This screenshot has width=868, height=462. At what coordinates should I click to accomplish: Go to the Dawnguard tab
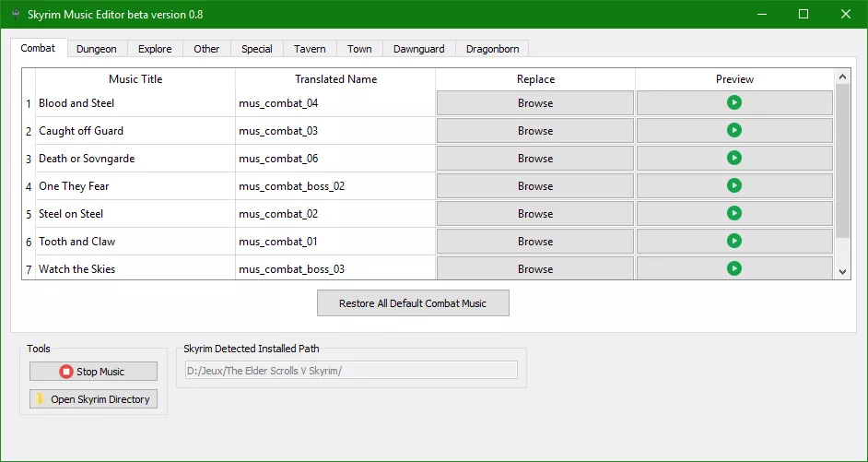419,49
